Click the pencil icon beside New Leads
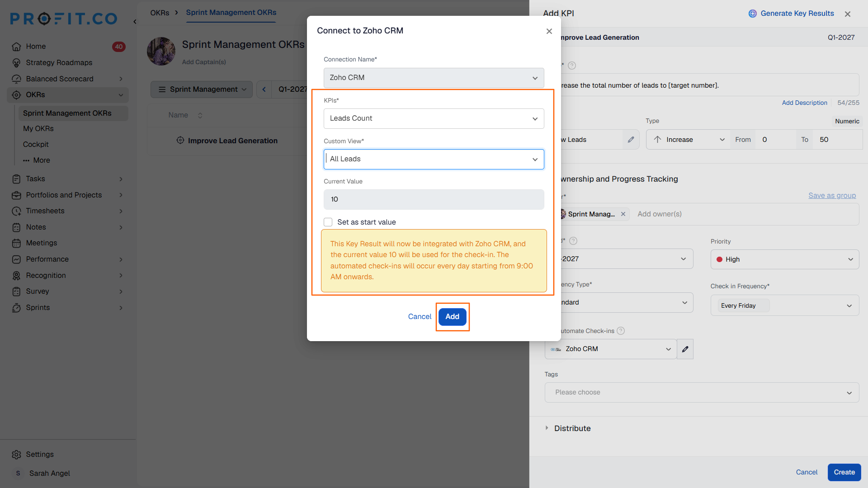 point(631,140)
